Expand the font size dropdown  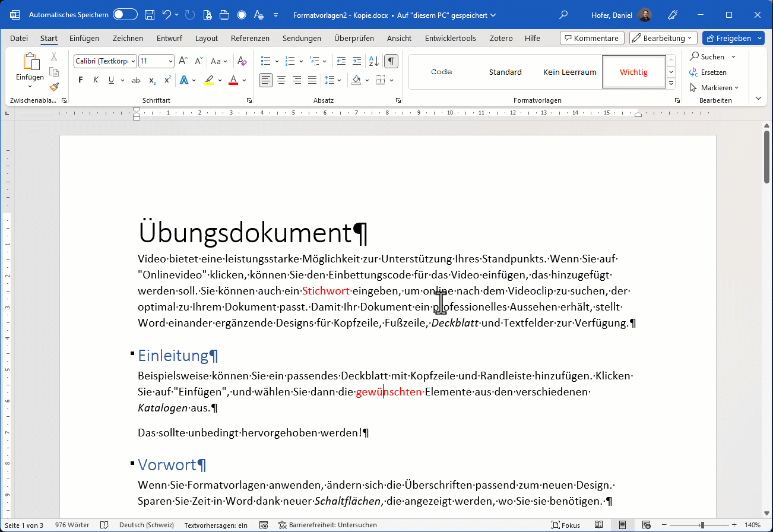point(171,61)
